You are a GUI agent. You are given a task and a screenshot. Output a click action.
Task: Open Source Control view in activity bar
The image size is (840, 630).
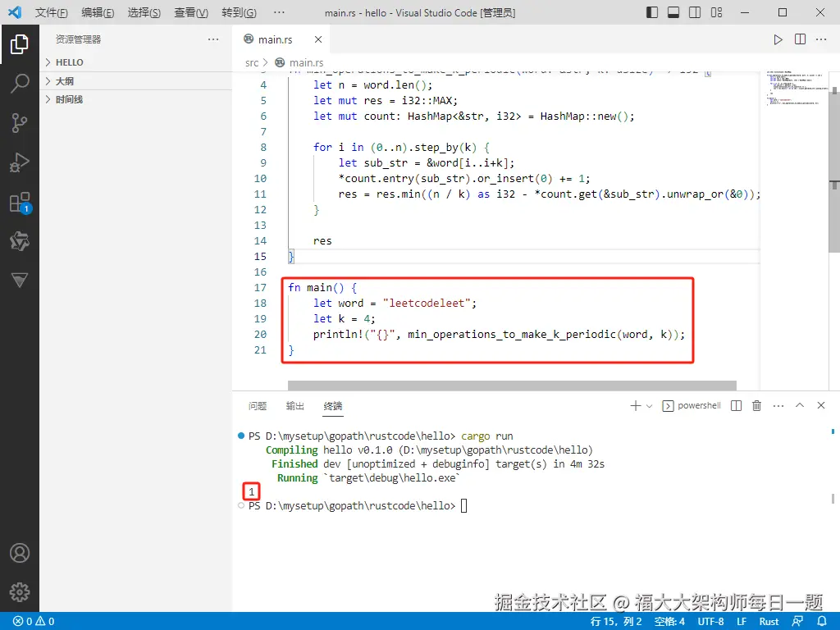click(x=20, y=123)
